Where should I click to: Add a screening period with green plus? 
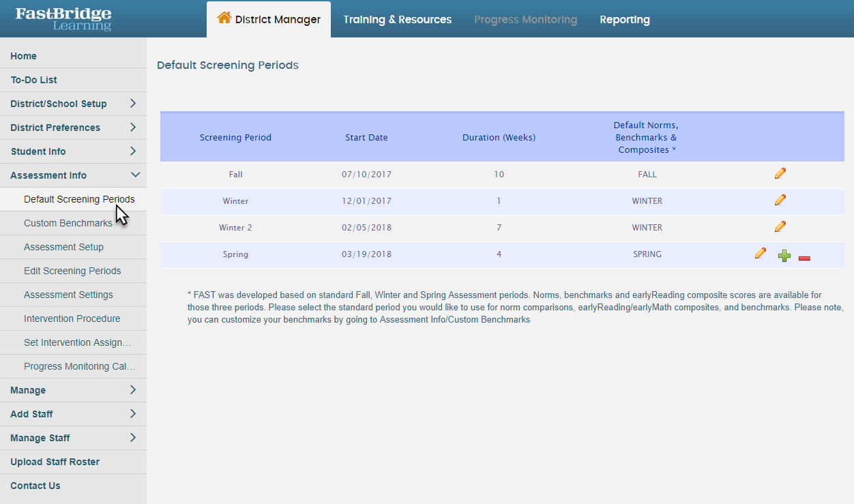coord(784,256)
